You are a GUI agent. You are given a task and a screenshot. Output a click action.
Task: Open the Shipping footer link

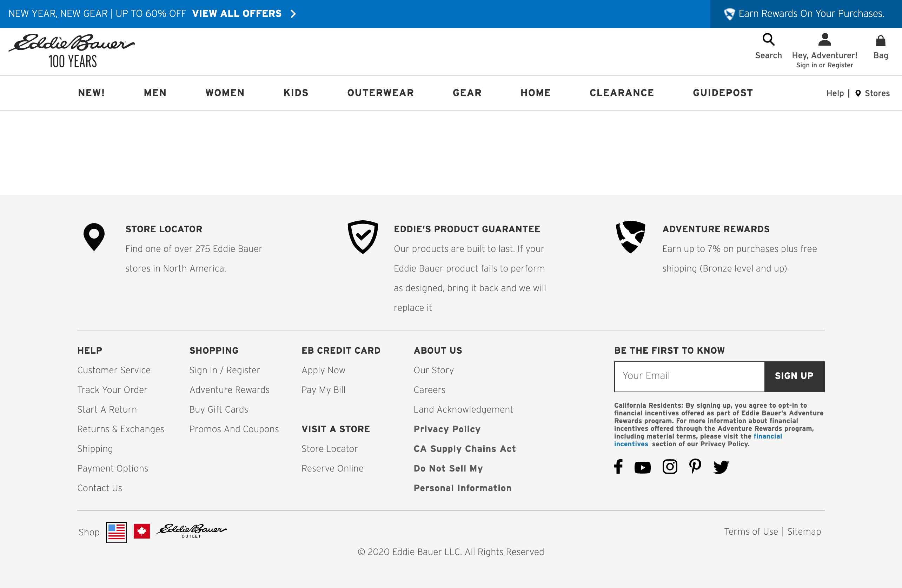tap(95, 449)
